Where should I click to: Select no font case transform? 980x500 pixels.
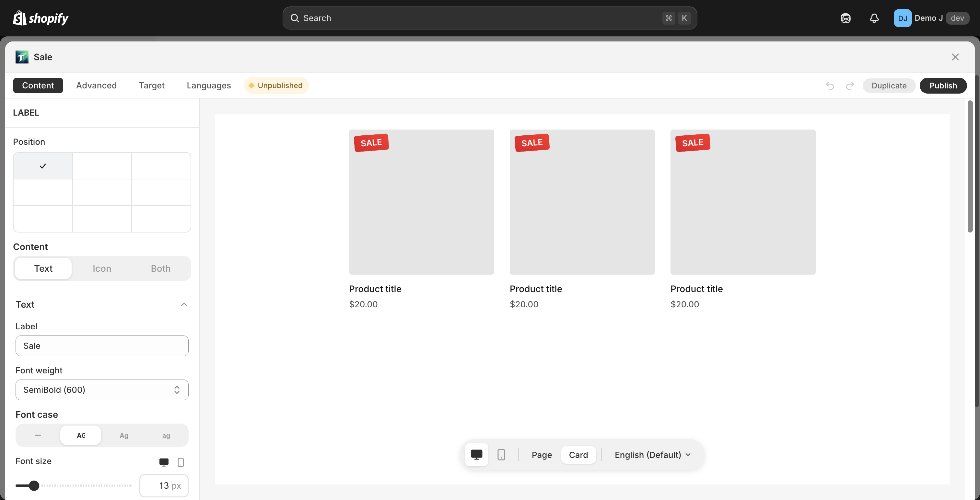(38, 435)
